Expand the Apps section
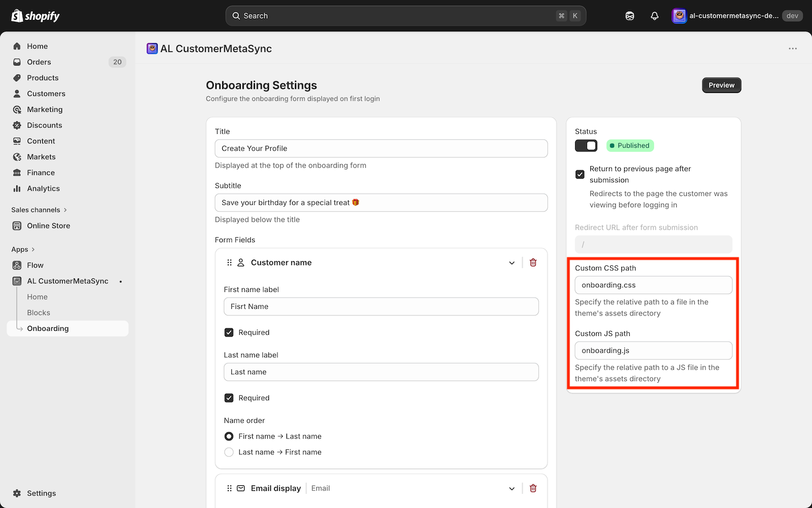Image resolution: width=812 pixels, height=508 pixels. click(x=23, y=249)
